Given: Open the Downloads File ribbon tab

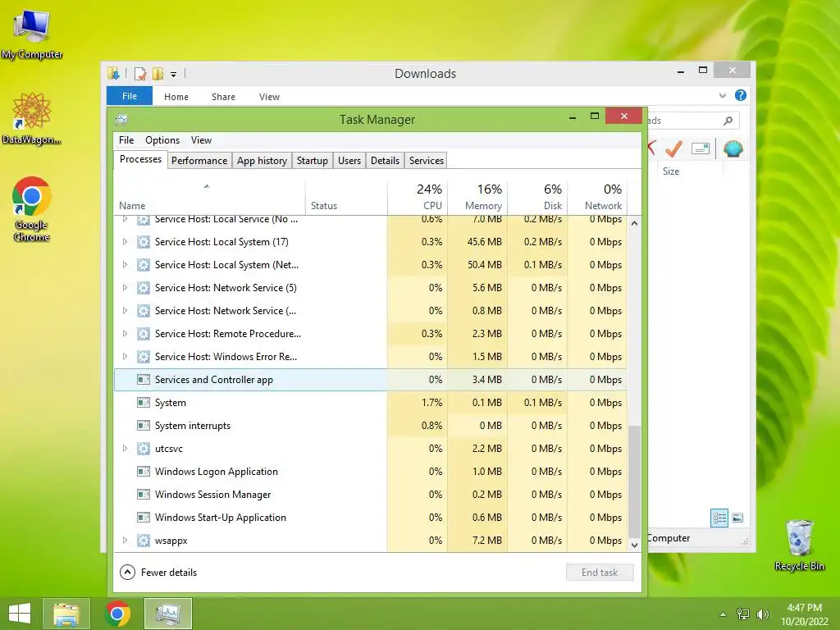Looking at the screenshot, I should [130, 97].
